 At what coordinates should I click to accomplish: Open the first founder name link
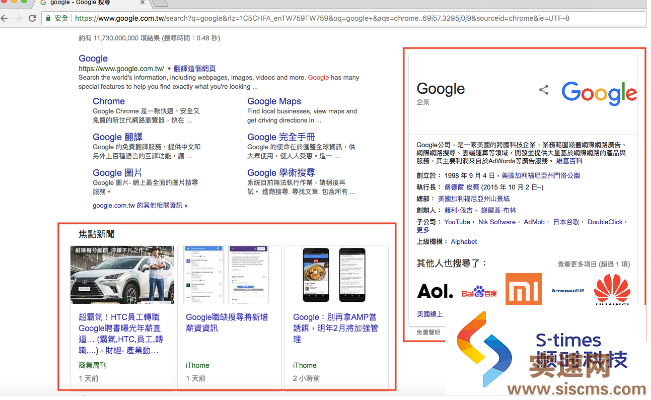pyautogui.click(x=458, y=210)
